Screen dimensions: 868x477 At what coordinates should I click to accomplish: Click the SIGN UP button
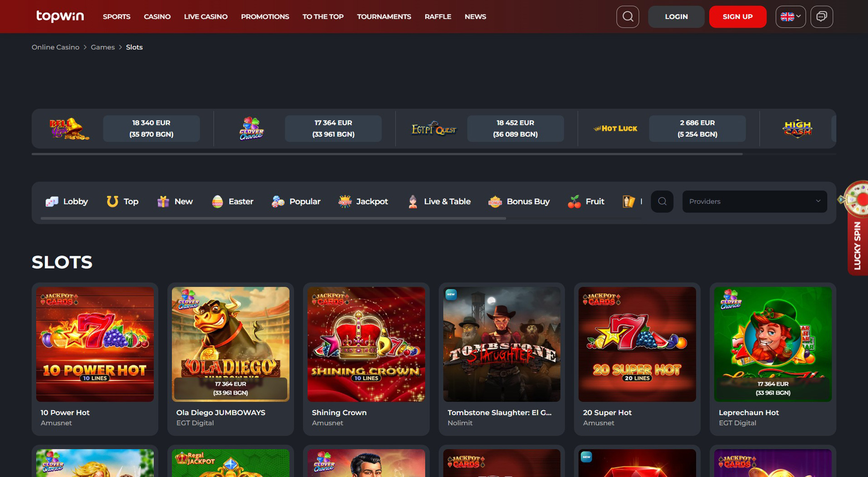(738, 17)
